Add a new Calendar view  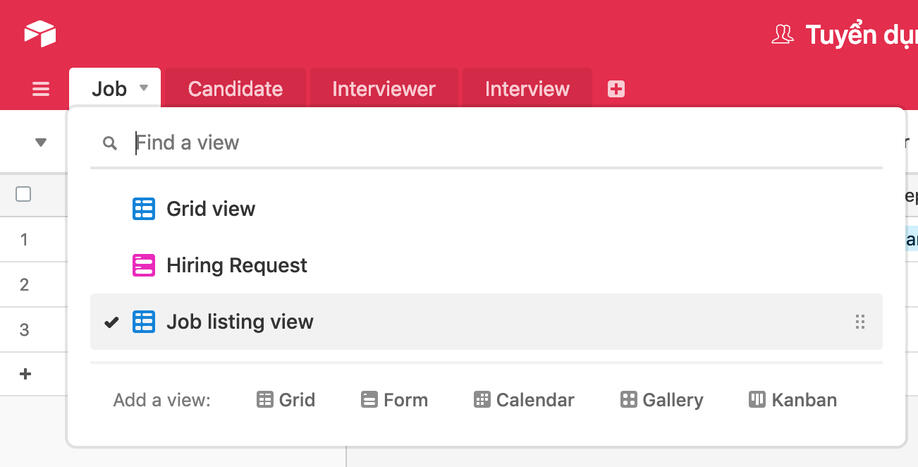(x=524, y=400)
